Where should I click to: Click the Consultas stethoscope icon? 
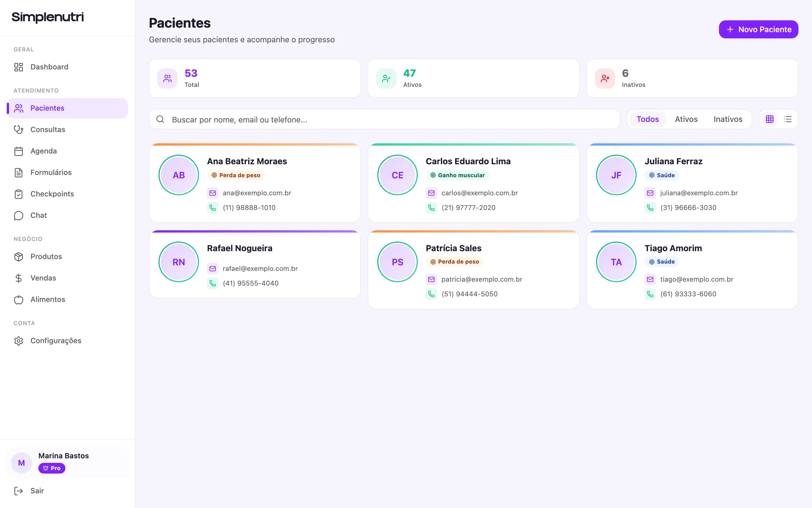(x=18, y=130)
